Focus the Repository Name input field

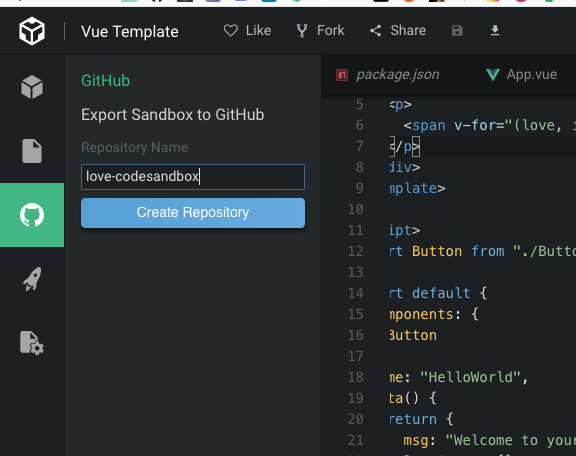tap(193, 177)
